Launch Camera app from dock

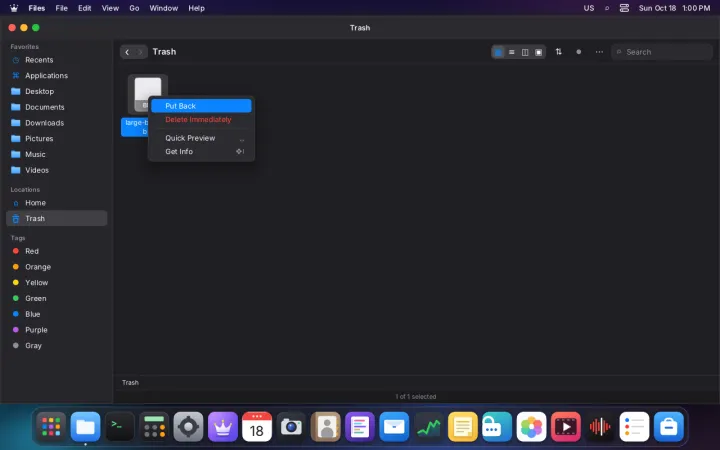click(x=291, y=427)
